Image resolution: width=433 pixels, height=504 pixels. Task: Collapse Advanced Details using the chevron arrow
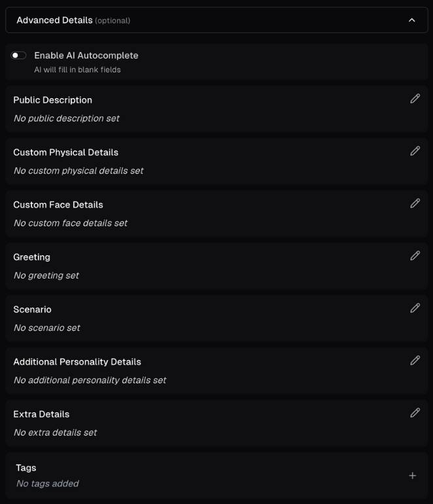[x=411, y=20]
